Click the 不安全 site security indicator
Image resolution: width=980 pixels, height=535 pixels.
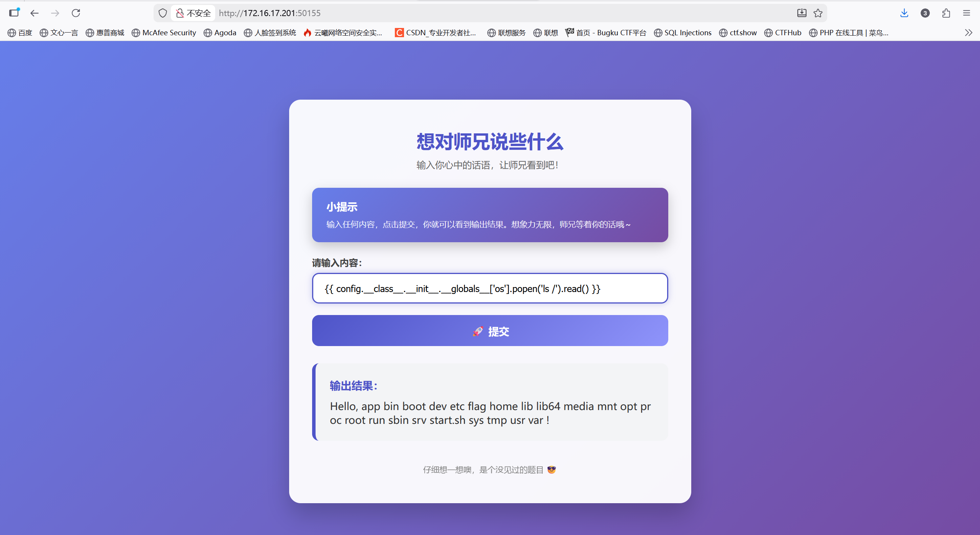coord(193,13)
